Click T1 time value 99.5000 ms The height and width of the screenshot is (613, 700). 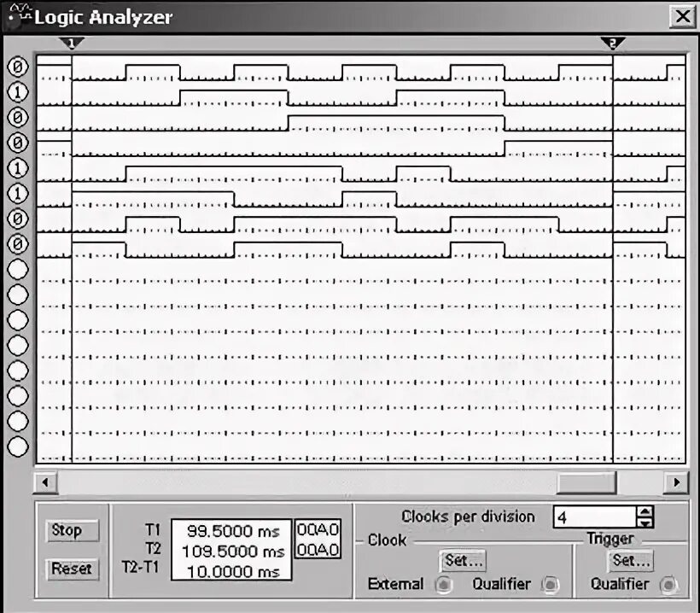(x=233, y=531)
